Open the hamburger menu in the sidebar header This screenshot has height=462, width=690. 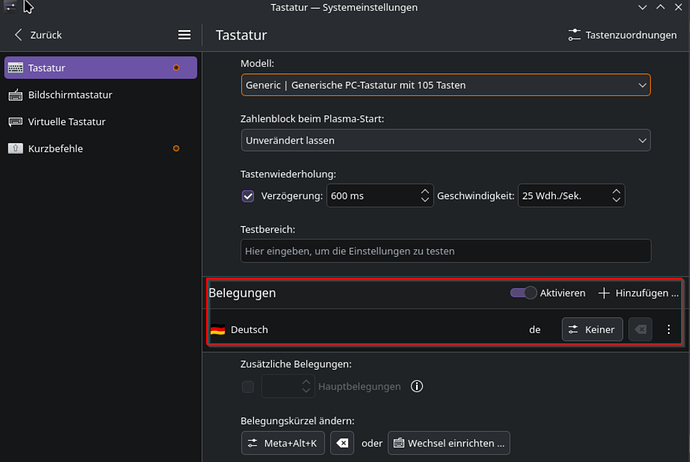coord(184,35)
